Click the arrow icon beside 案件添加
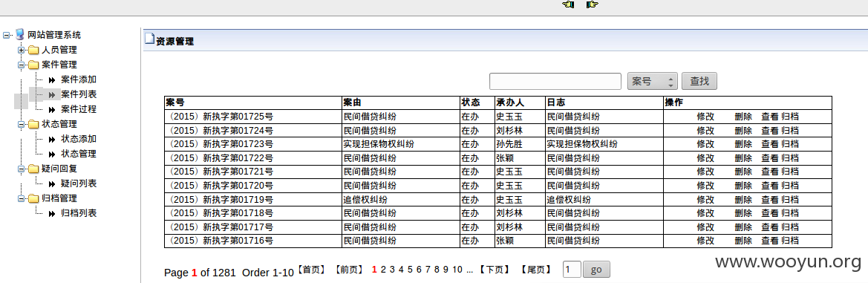This screenshot has height=283, width=868. (x=52, y=79)
